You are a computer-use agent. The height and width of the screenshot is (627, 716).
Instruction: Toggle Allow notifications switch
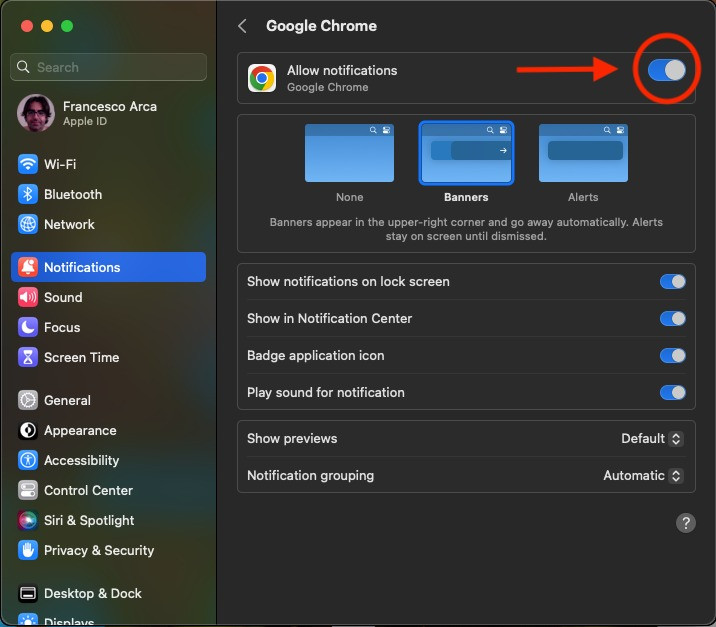coord(666,70)
